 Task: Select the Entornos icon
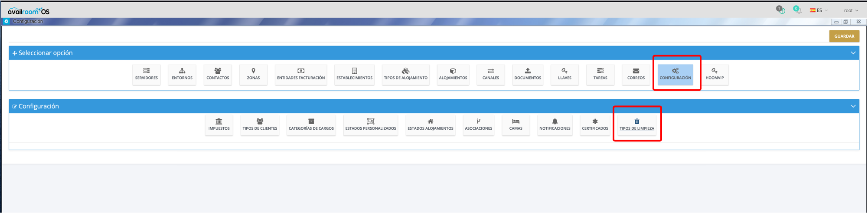tap(182, 74)
